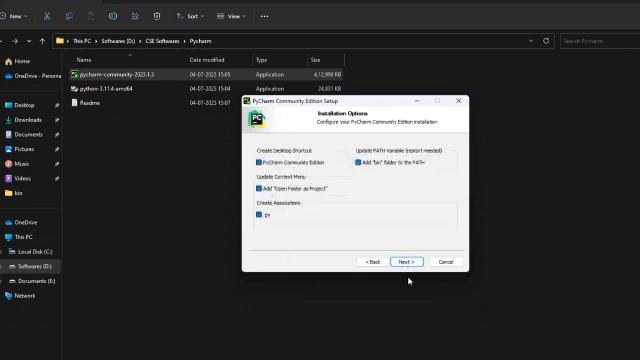640x360 pixels.
Task: Go up one folder level arrow
Action: 42,41
